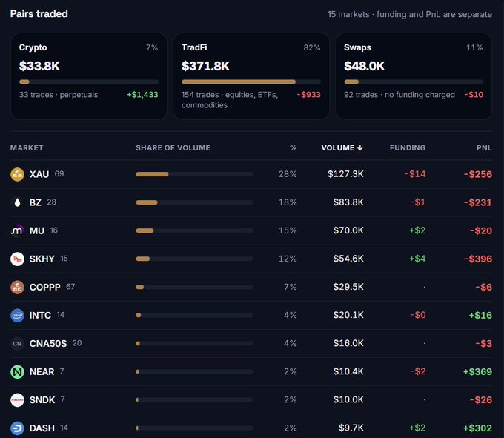The image size is (504, 438).
Task: Click the -$256 PnL value
Action: (x=478, y=174)
